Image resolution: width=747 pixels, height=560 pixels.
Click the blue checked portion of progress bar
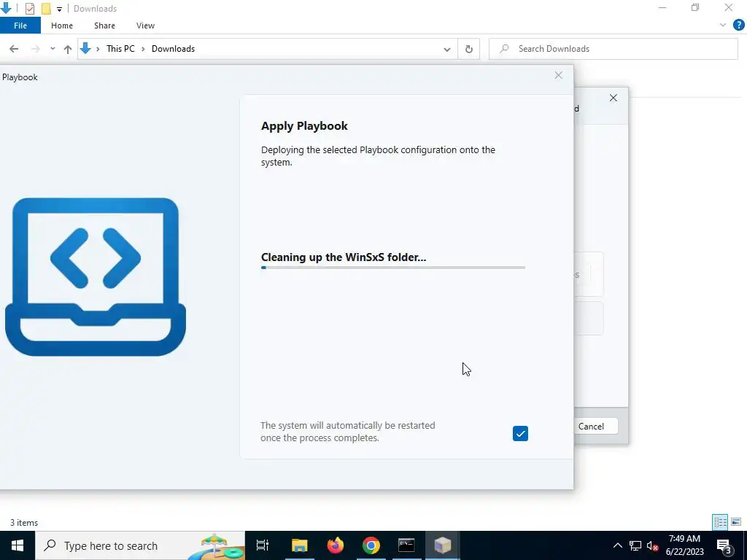coord(263,268)
